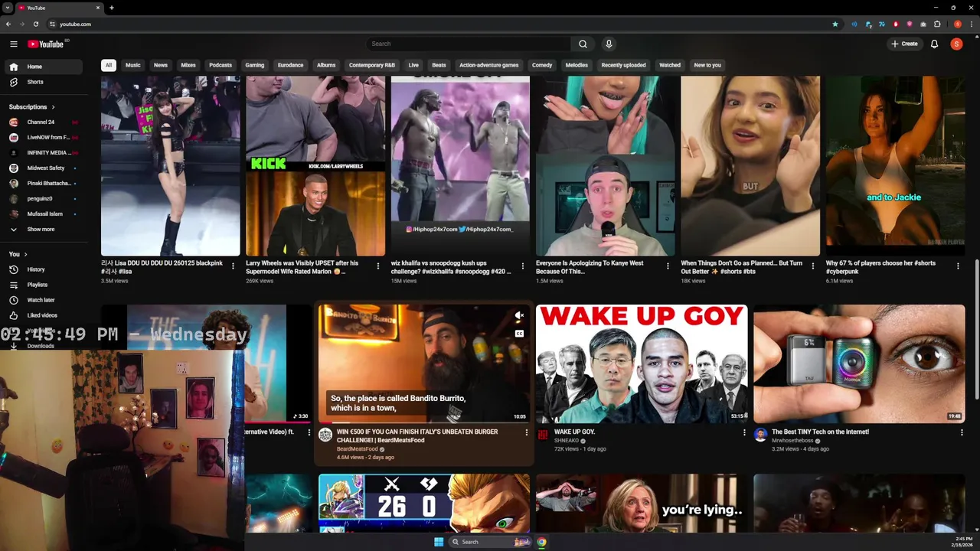This screenshot has width=980, height=551.
Task: Select the Live filter chip
Action: [x=413, y=65]
